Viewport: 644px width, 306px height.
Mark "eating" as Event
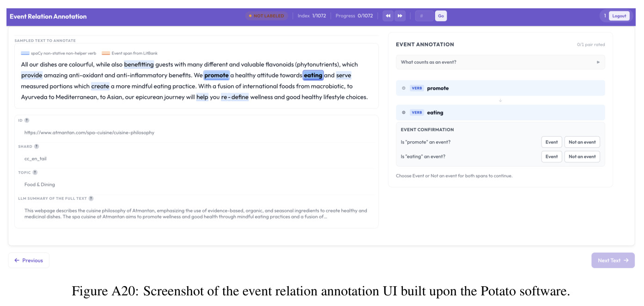pos(552,156)
